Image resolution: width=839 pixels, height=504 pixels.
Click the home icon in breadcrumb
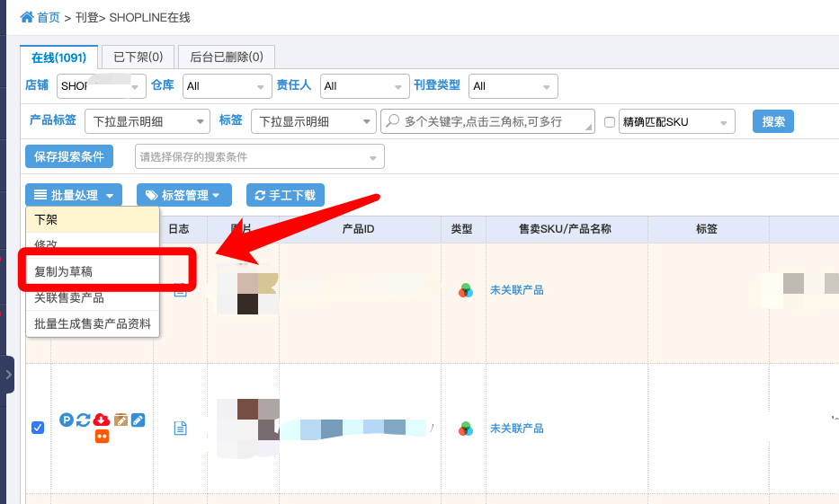[x=27, y=17]
